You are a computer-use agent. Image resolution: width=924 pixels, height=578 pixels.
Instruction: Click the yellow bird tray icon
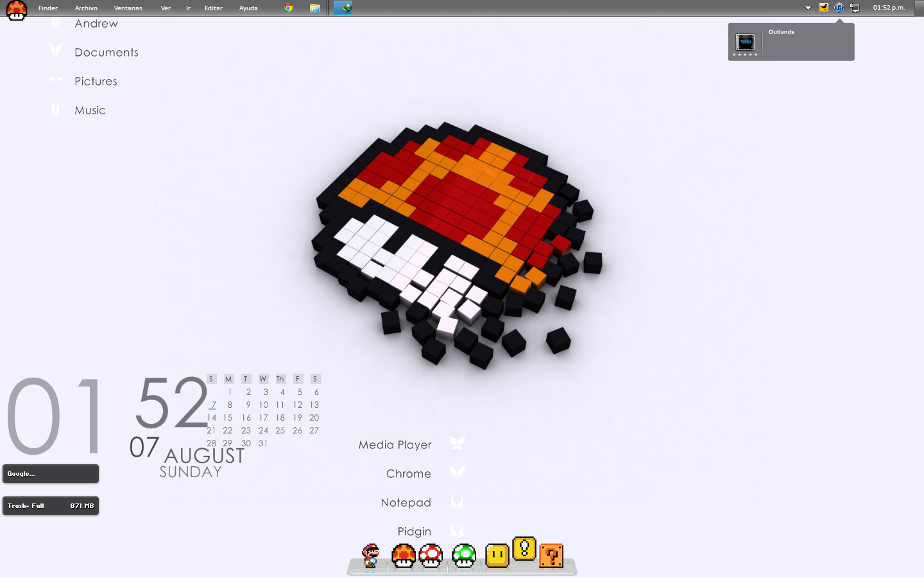coord(824,8)
